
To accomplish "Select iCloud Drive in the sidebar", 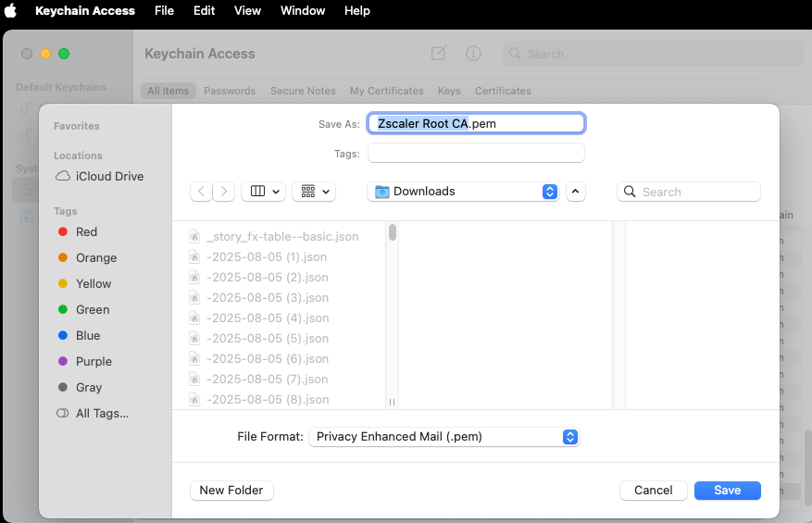I will (99, 176).
